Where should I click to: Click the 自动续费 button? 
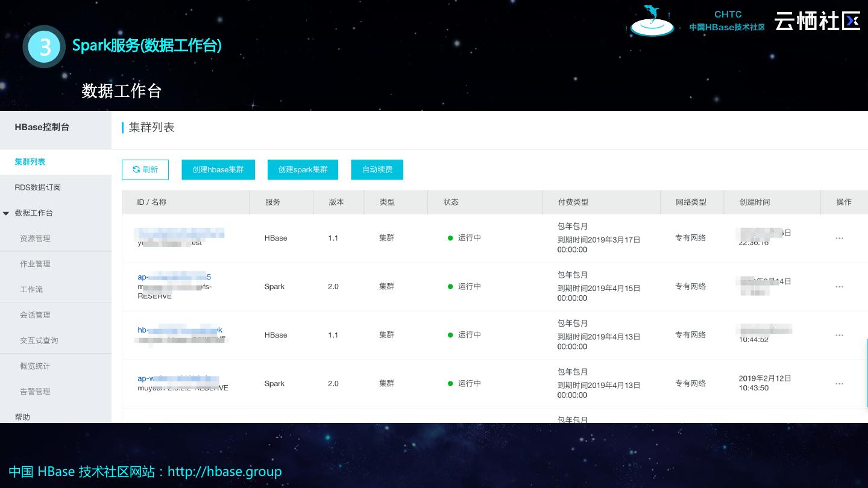tap(377, 170)
